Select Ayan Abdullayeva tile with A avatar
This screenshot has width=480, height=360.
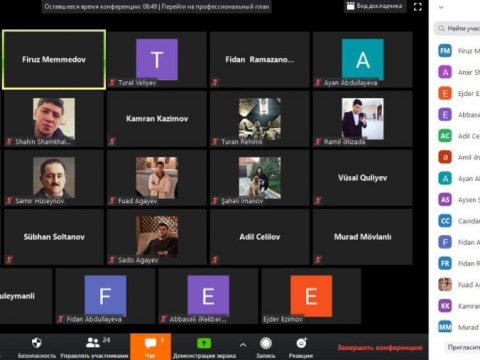[362, 60]
